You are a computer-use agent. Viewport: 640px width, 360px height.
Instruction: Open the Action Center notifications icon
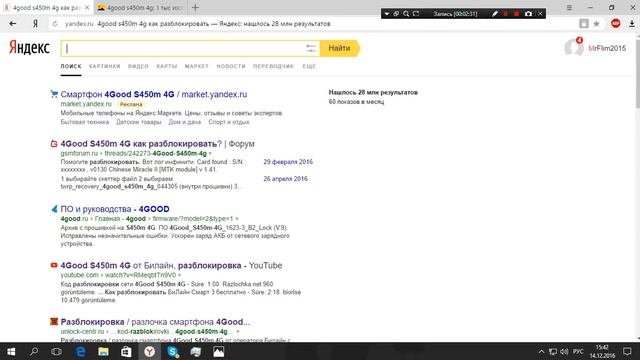627,351
